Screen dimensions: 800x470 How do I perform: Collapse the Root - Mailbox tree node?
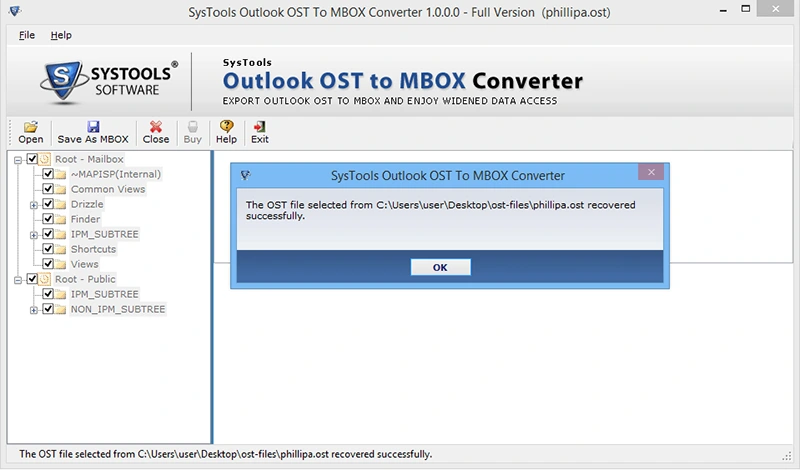[x=18, y=160]
